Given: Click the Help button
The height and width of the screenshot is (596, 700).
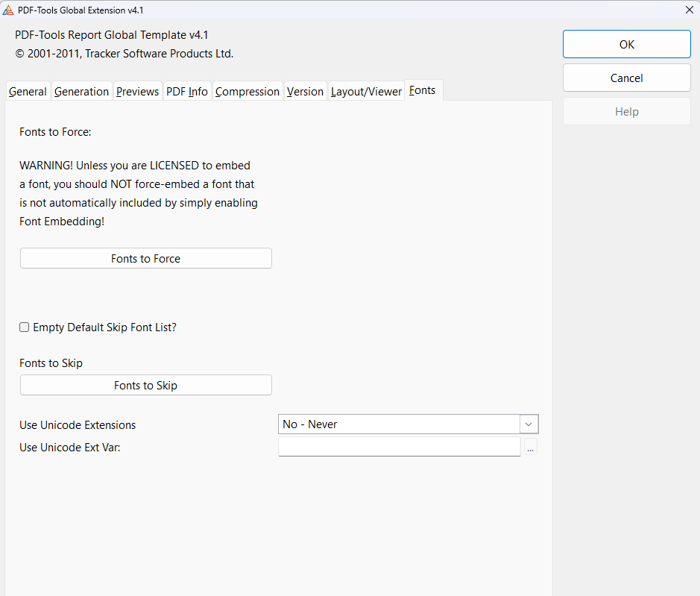Looking at the screenshot, I should (626, 111).
